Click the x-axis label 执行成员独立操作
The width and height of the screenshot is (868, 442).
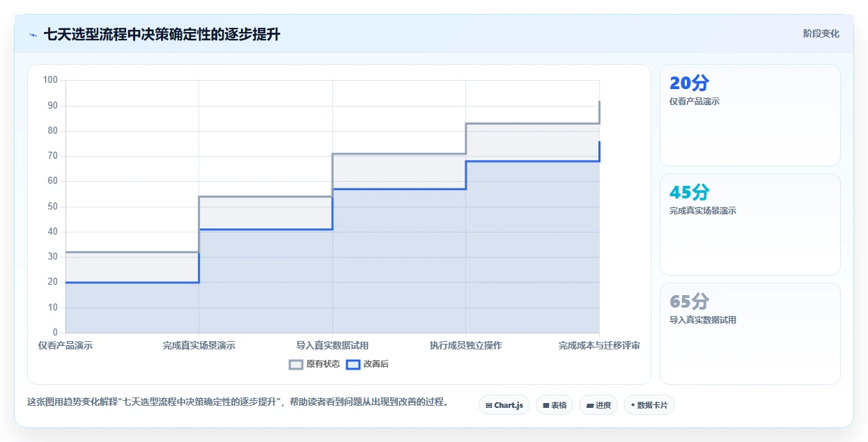(x=466, y=345)
